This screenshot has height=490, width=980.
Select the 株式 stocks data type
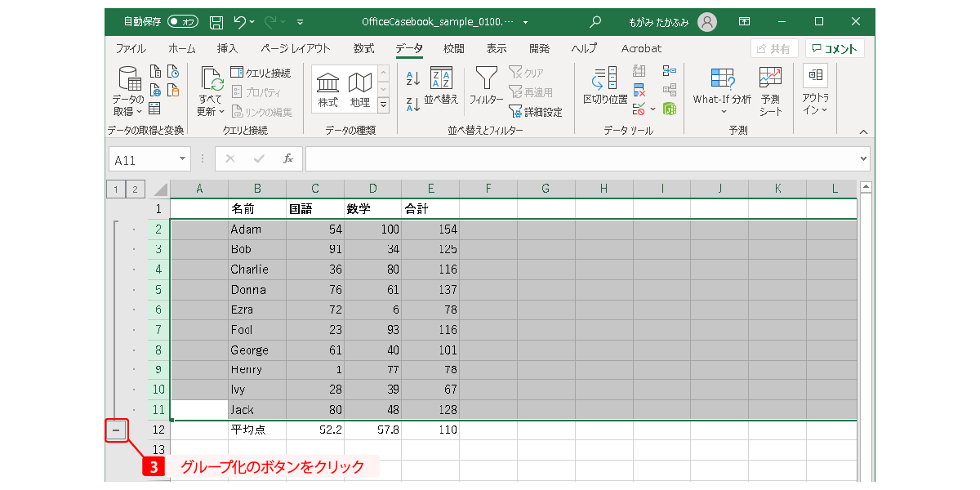(x=327, y=89)
